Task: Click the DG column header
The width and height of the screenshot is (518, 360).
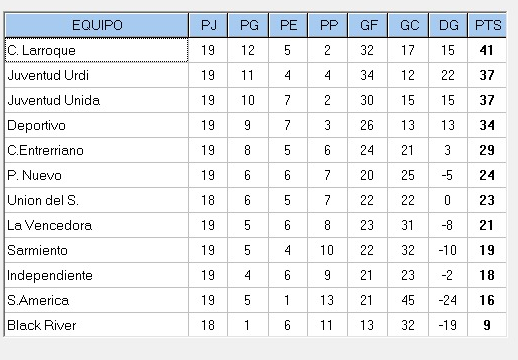Action: [448, 25]
